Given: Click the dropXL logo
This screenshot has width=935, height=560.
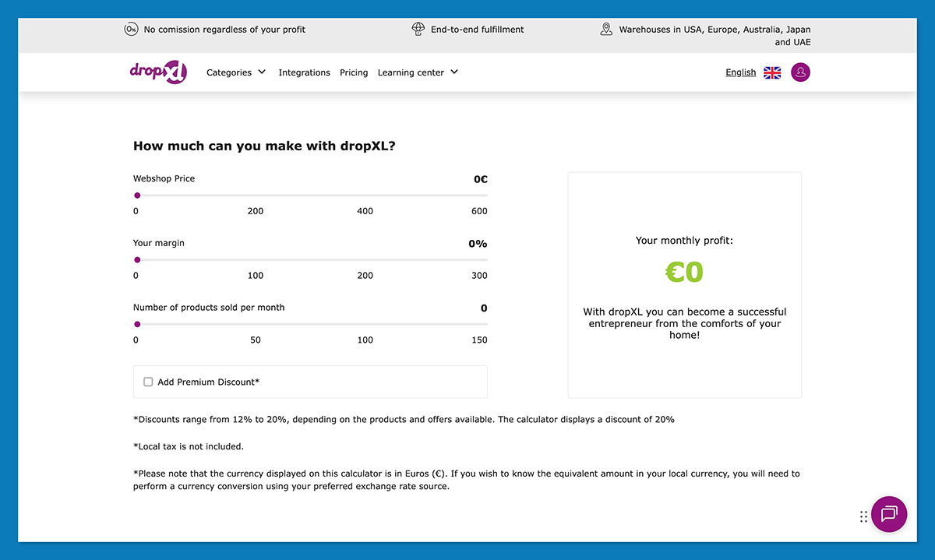Looking at the screenshot, I should point(158,72).
